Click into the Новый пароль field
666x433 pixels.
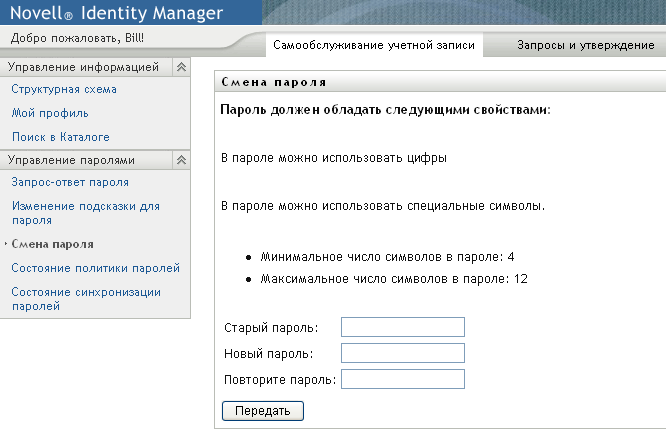(x=403, y=353)
